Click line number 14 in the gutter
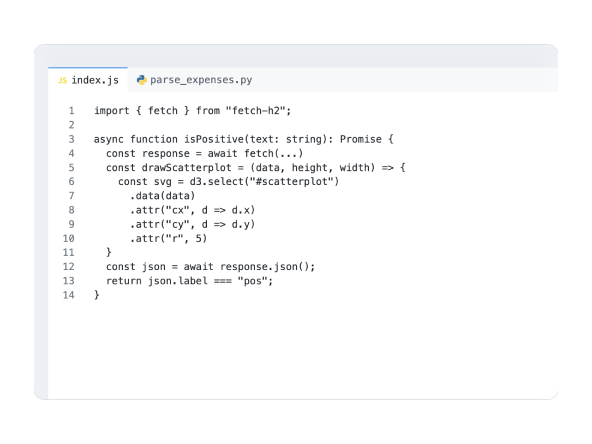This screenshot has height=444, width=592. pyautogui.click(x=68, y=295)
